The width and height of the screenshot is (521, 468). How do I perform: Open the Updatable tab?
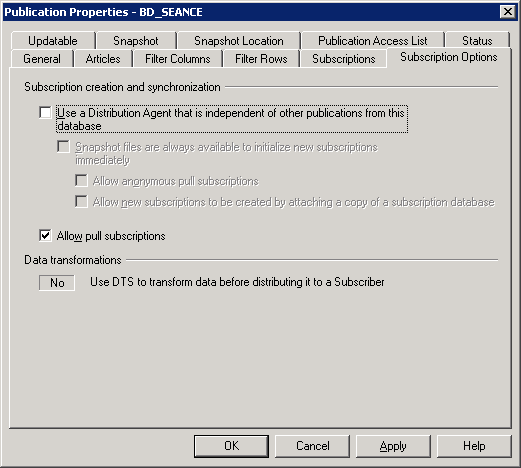pyautogui.click(x=53, y=41)
